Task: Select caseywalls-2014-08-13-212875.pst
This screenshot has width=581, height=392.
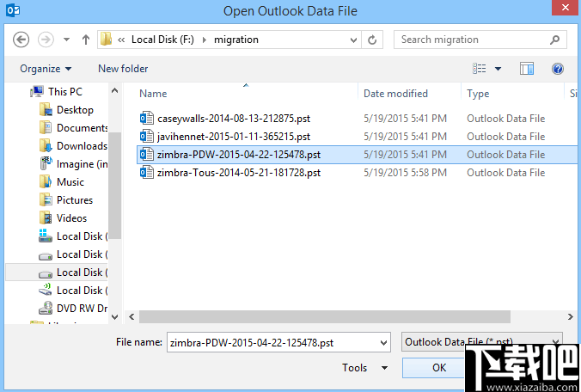Action: coord(234,119)
